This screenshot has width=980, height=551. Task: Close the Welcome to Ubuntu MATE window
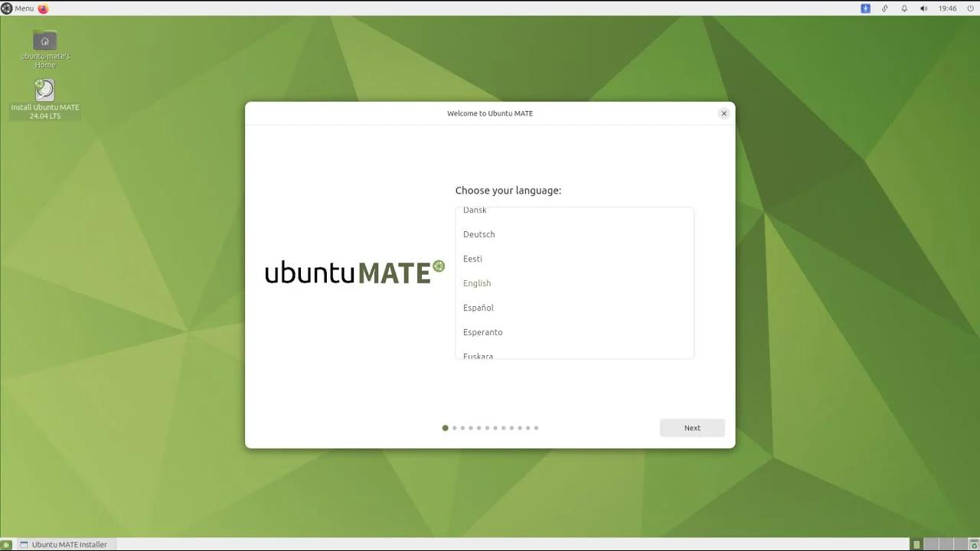pyautogui.click(x=724, y=112)
